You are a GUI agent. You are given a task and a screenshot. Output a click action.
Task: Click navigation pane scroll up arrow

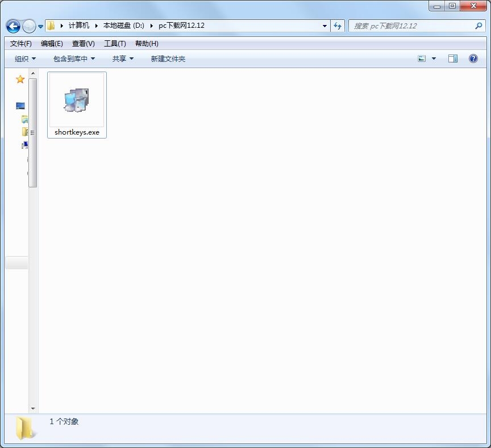33,73
